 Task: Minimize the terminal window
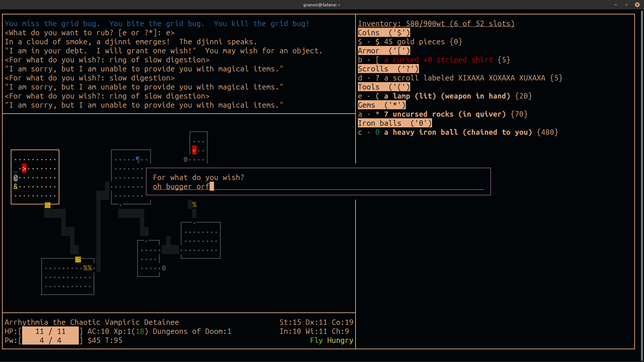(x=616, y=5)
